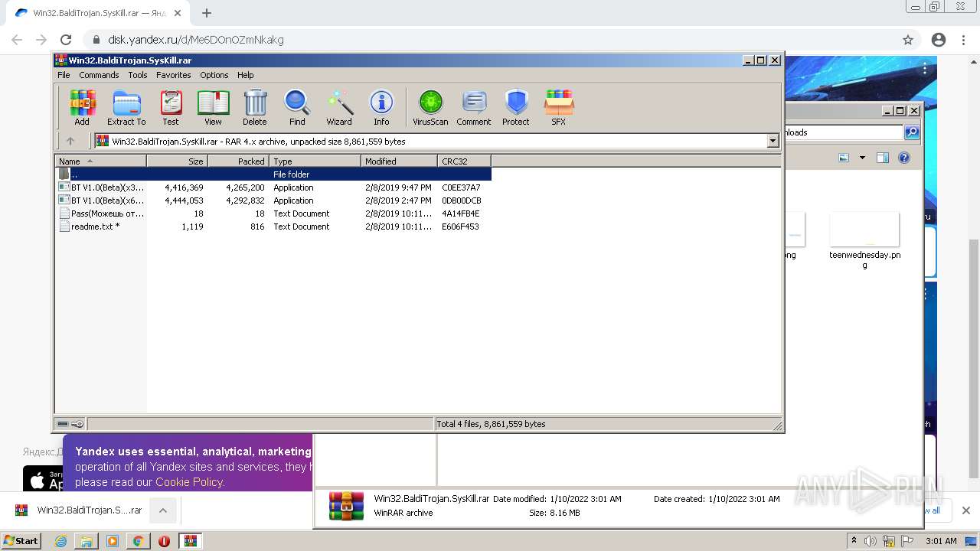Image resolution: width=980 pixels, height=551 pixels.
Task: Sort files by the Type column
Action: pyautogui.click(x=315, y=161)
